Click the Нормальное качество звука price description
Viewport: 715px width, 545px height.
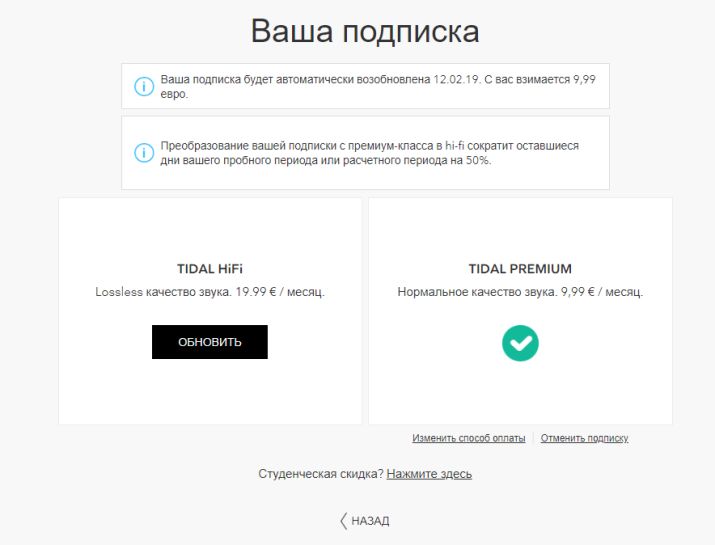[x=520, y=292]
